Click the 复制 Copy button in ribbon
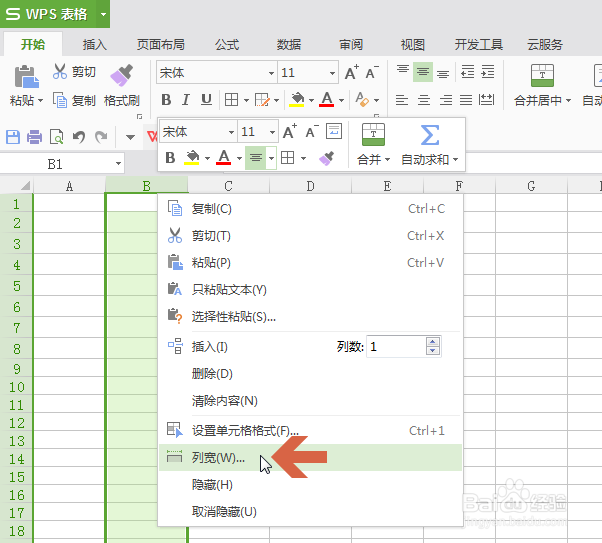The height and width of the screenshot is (543, 602). [x=74, y=101]
